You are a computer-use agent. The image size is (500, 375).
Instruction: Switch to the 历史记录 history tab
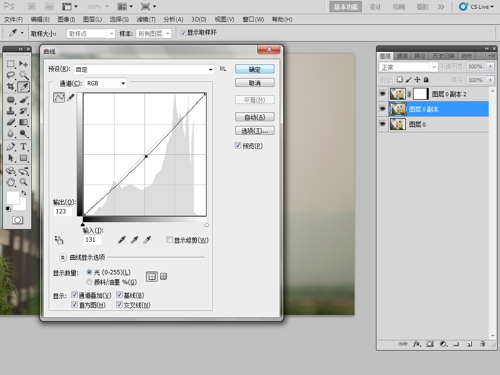443,56
